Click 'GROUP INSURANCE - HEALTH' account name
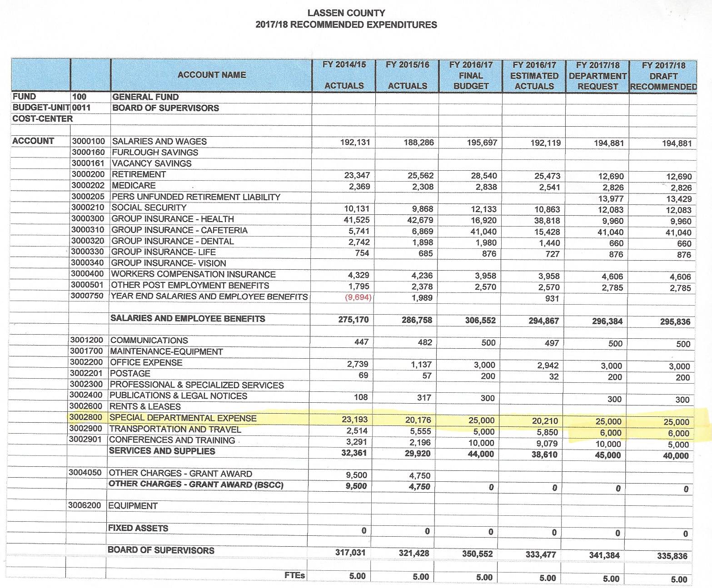This screenshot has height=588, width=712. pos(173,219)
